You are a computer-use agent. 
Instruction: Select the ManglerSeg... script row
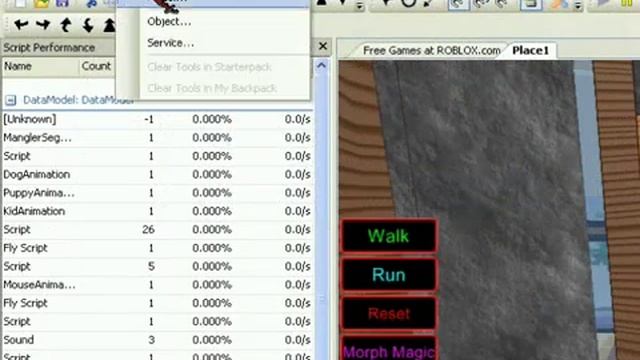(x=157, y=138)
